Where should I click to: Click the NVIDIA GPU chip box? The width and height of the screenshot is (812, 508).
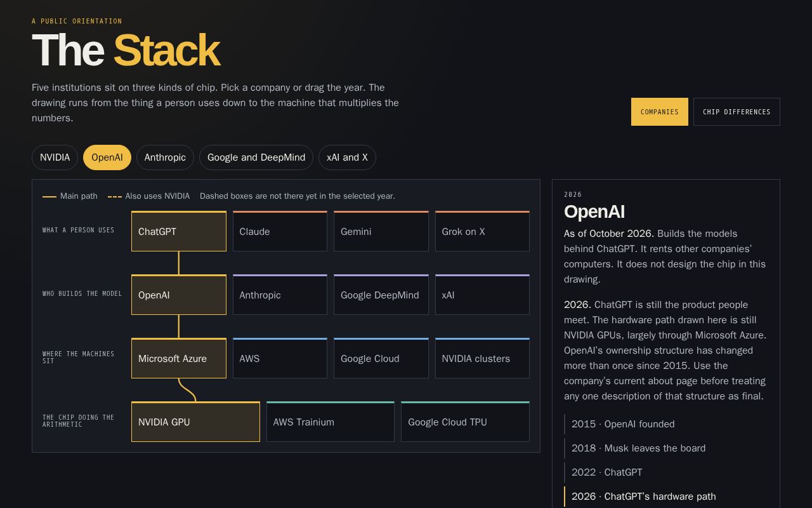coord(195,422)
